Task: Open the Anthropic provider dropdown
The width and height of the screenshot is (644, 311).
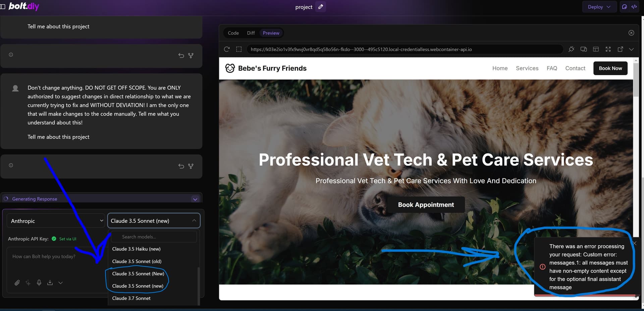Action: coord(56,221)
